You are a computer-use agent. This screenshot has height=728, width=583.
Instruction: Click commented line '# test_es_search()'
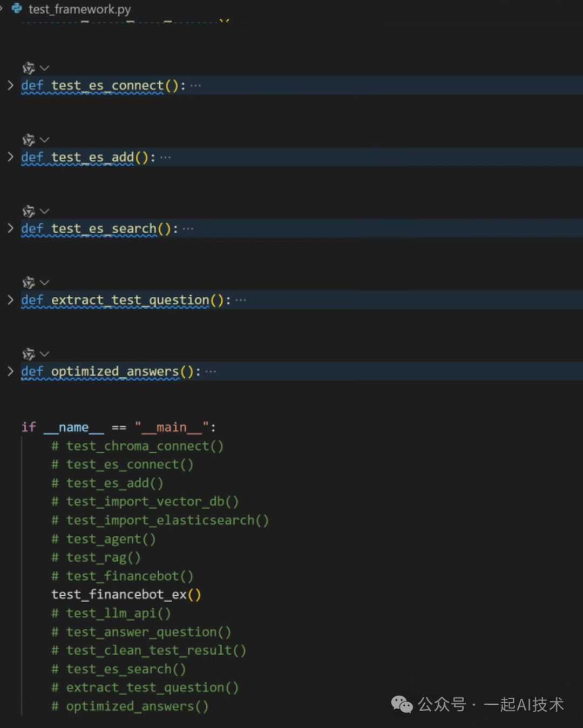(118, 669)
